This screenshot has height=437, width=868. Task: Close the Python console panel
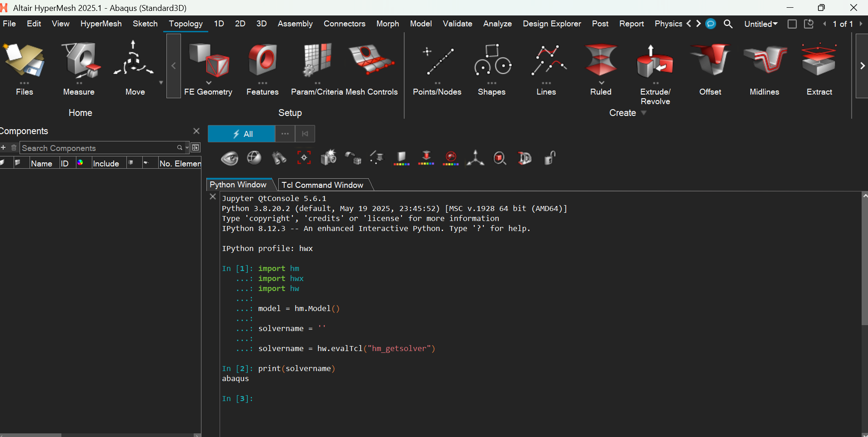click(x=213, y=196)
